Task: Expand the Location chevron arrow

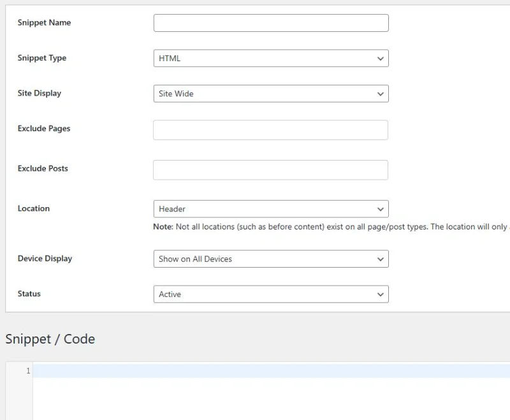Action: pyautogui.click(x=381, y=208)
